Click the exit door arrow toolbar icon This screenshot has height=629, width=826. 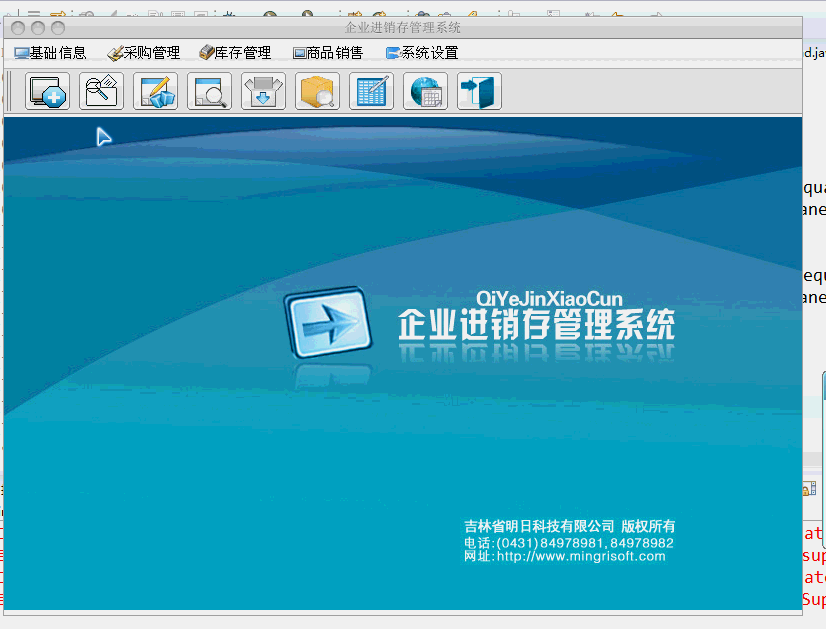coord(479,91)
